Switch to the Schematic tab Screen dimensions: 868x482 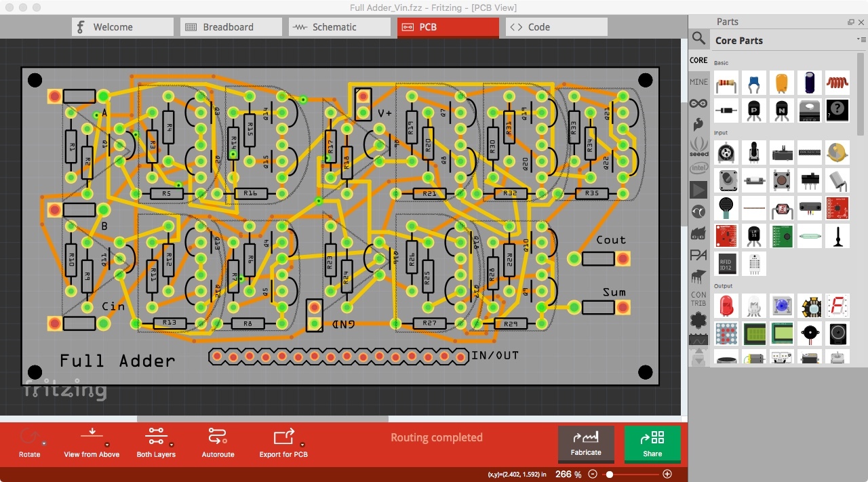tap(339, 26)
